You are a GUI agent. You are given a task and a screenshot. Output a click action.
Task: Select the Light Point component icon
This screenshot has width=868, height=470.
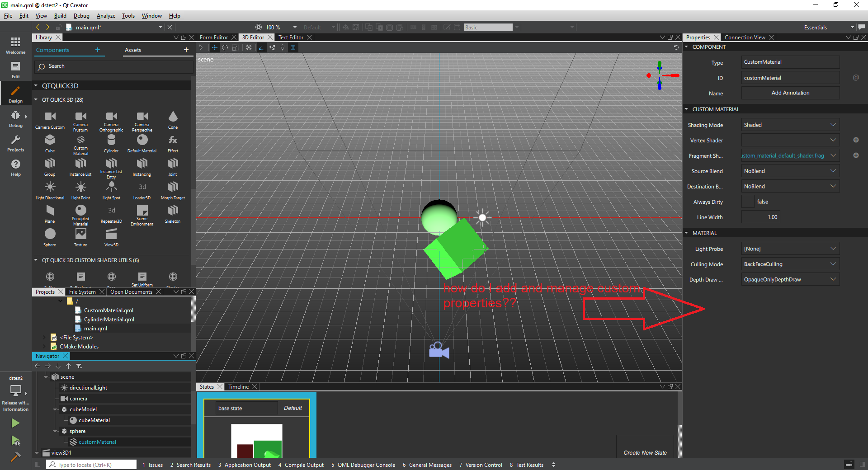[x=80, y=190]
